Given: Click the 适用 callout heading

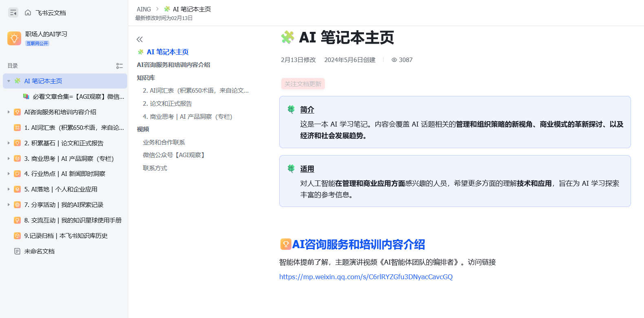Looking at the screenshot, I should [x=307, y=169].
